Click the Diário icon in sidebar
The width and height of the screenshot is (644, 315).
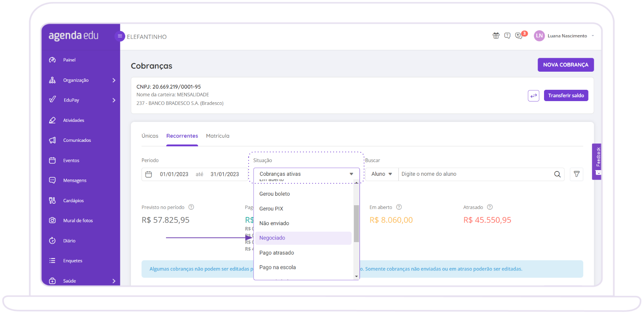click(52, 241)
